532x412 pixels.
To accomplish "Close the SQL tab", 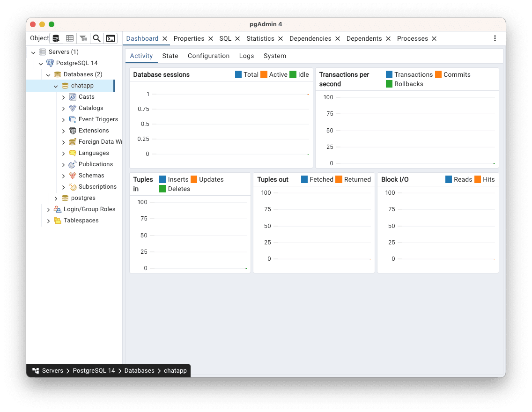I will tap(237, 39).
